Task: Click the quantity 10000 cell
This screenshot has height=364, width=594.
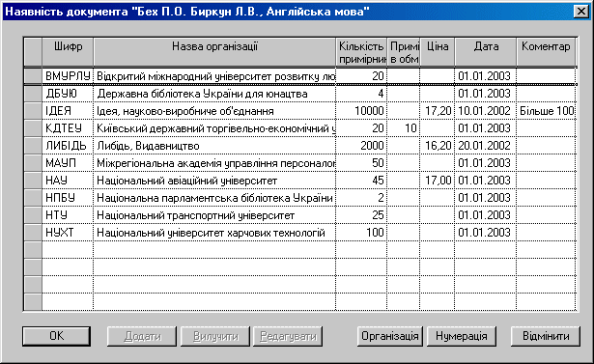Action: click(361, 111)
